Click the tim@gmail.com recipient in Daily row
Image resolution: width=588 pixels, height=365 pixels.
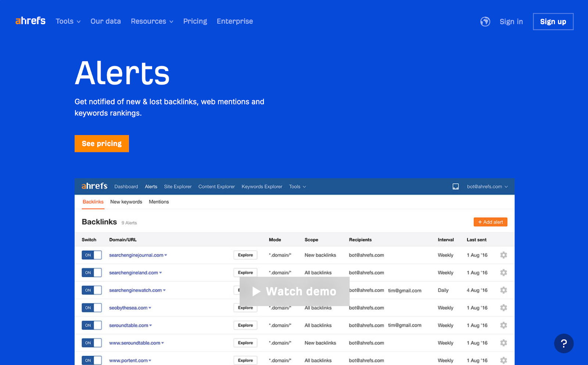point(405,291)
